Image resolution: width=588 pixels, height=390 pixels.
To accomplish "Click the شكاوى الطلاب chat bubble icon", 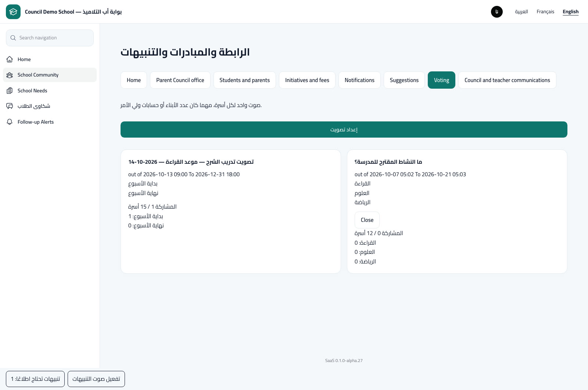I will coord(10,106).
